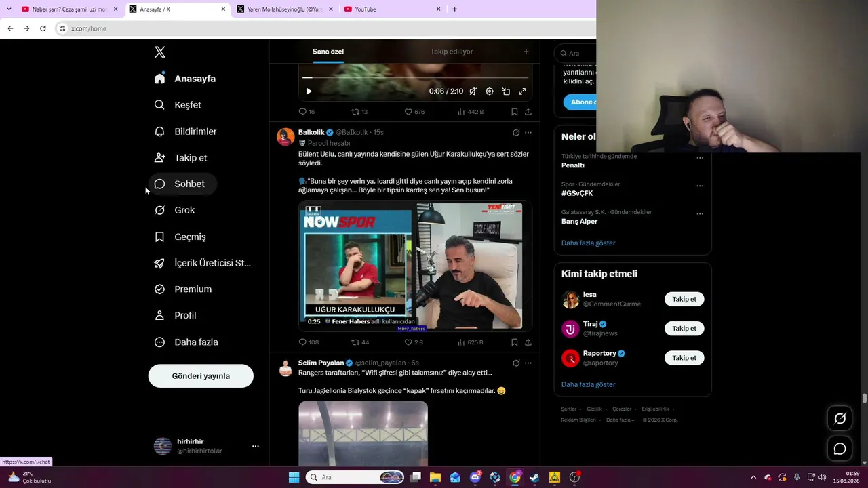Click the plus icon beside Takip ediyor
This screenshot has width=868, height=488.
(526, 52)
